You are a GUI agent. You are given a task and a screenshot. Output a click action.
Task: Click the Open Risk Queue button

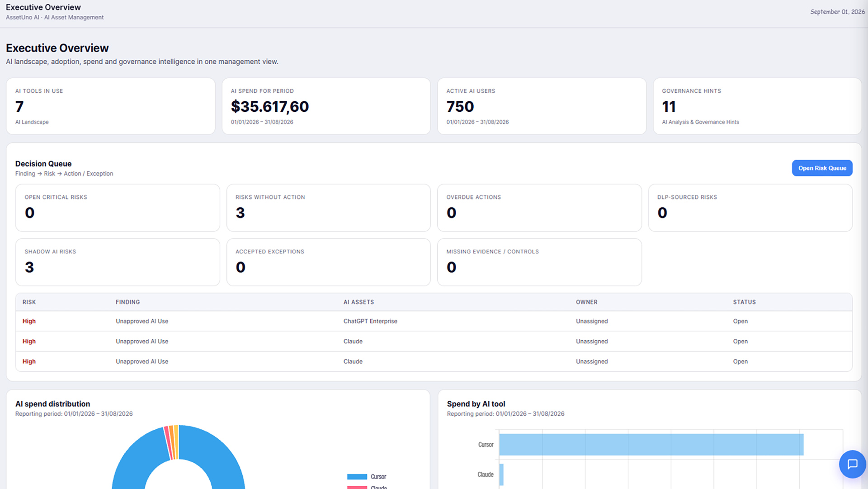pyautogui.click(x=822, y=168)
